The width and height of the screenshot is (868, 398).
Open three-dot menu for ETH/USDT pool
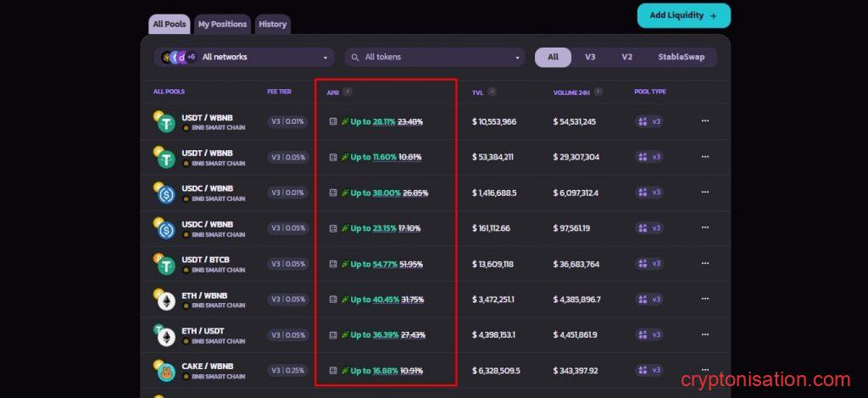pyautogui.click(x=704, y=335)
